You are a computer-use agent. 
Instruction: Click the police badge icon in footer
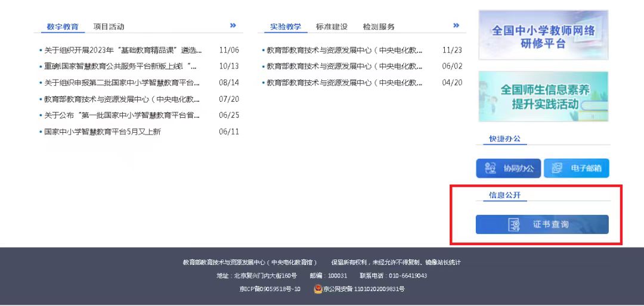coord(318,289)
